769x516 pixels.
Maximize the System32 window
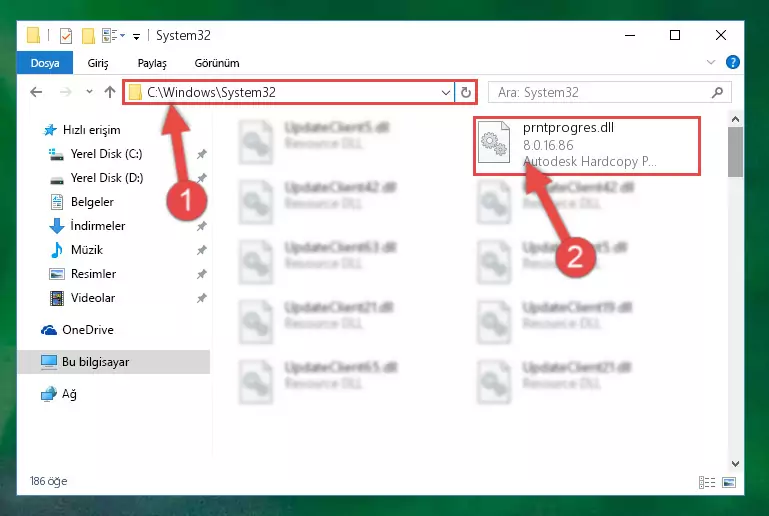(x=675, y=35)
